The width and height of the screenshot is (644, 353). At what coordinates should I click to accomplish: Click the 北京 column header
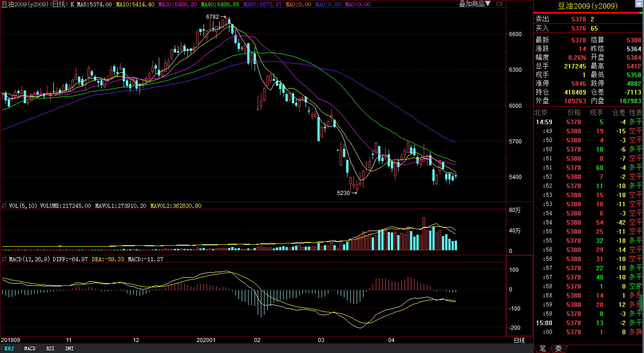tap(541, 112)
